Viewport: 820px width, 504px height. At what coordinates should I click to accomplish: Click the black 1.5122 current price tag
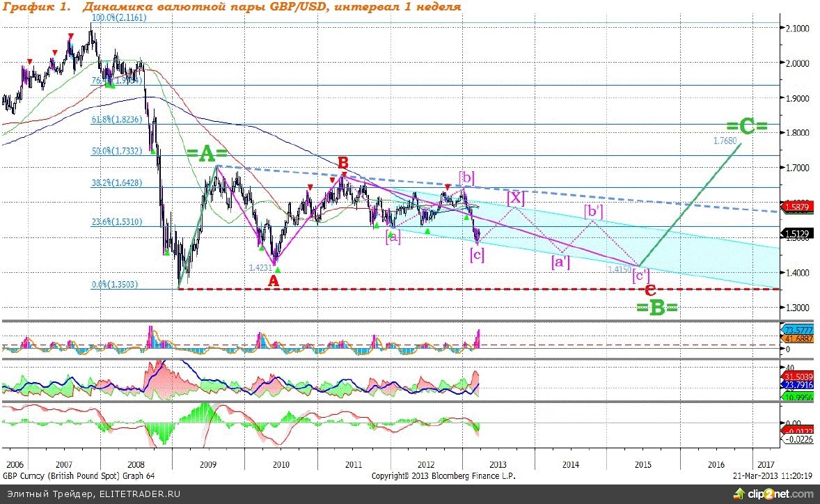(x=794, y=234)
